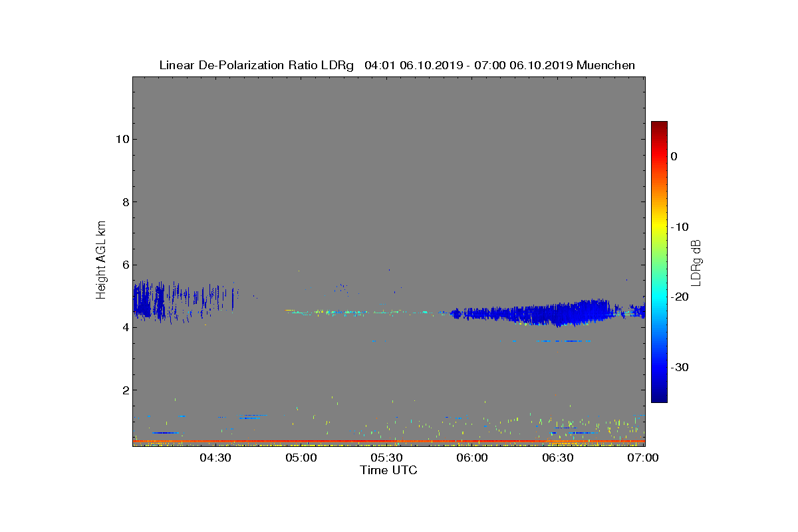Click the colorbar value -20
Screen dimensions: 798x532
pyautogui.click(x=679, y=297)
